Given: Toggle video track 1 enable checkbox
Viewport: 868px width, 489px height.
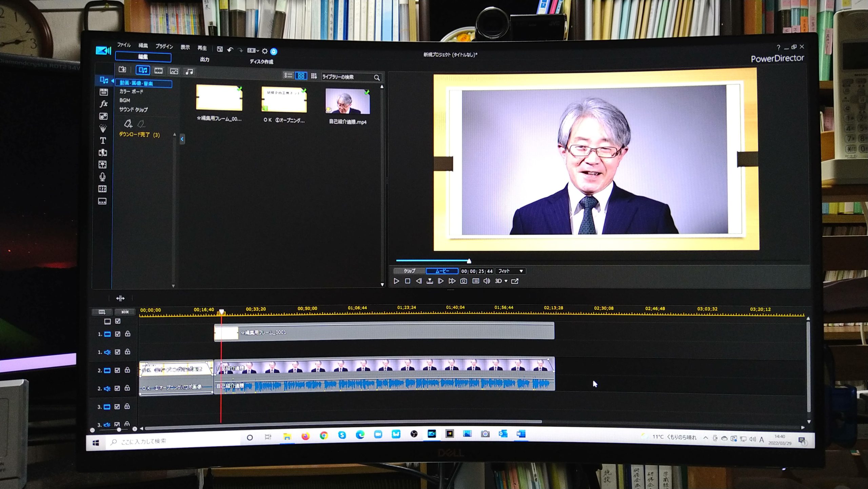Looking at the screenshot, I should [x=118, y=334].
